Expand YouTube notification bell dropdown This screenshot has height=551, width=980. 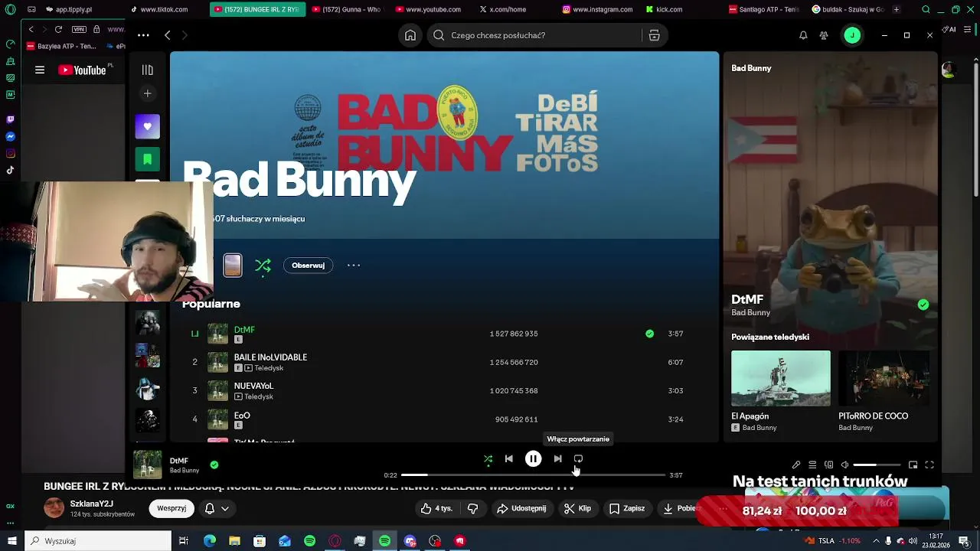click(x=216, y=508)
